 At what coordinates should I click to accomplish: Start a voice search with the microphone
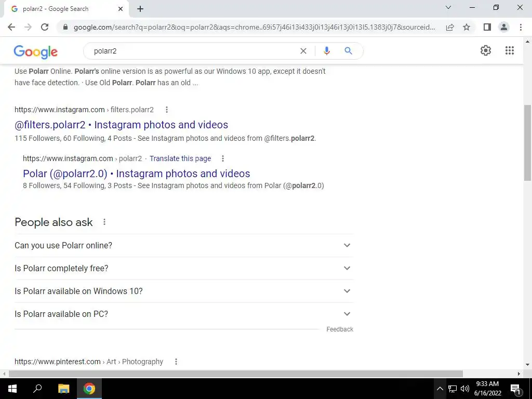(326, 51)
